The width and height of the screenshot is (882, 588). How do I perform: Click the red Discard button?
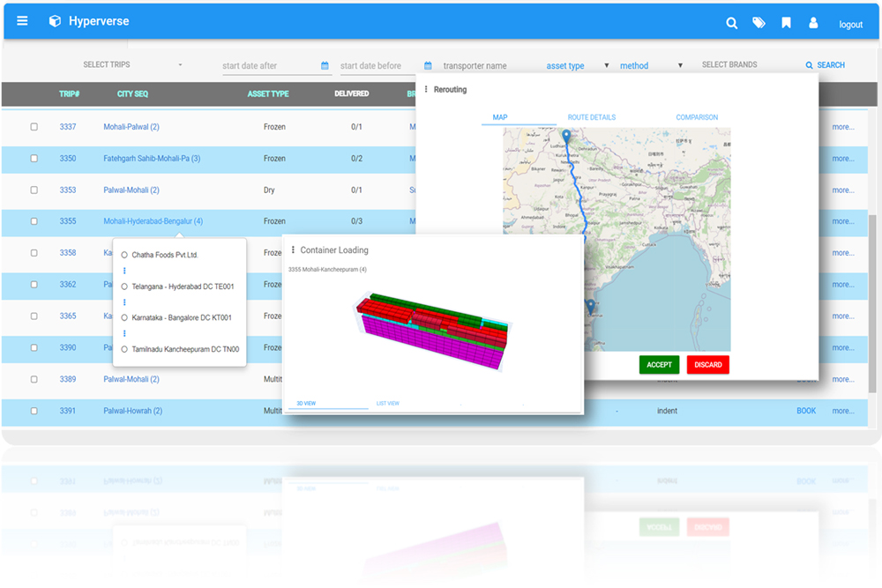[x=707, y=365]
